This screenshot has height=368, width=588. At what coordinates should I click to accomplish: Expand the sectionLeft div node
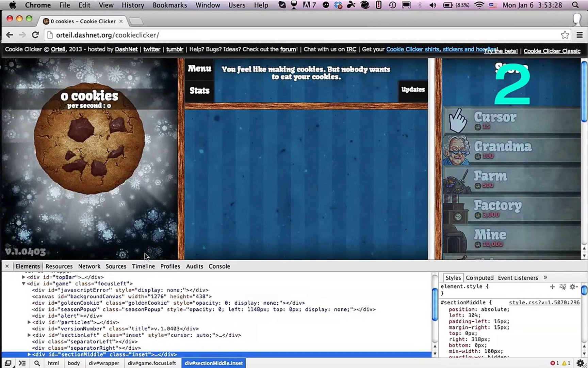(x=29, y=335)
